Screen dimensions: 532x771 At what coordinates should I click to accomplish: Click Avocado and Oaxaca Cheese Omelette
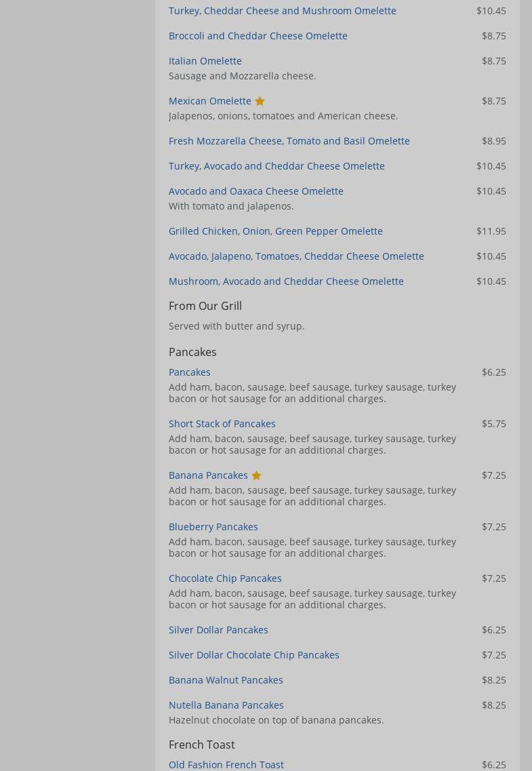[255, 191]
